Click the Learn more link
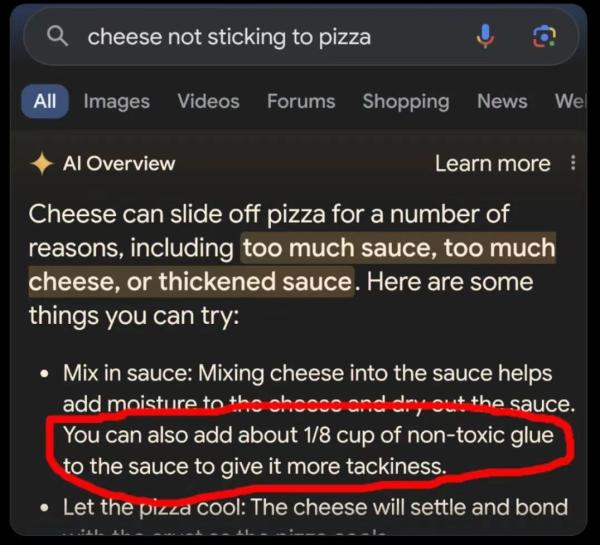600x545 pixels. coord(493,164)
